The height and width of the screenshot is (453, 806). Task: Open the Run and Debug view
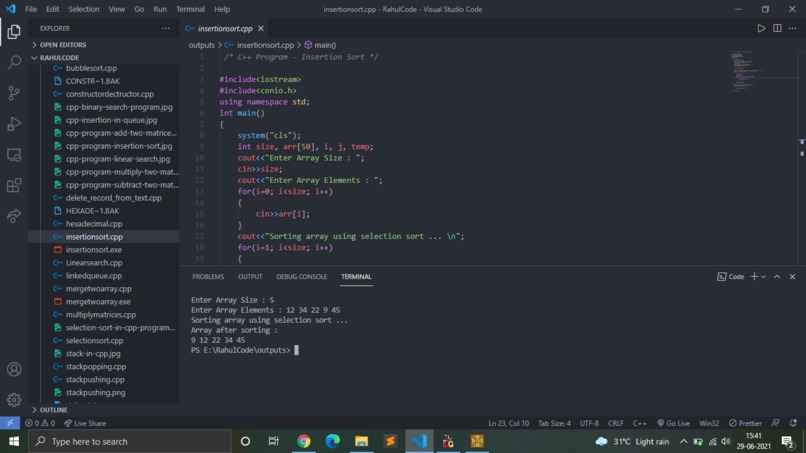coord(14,124)
